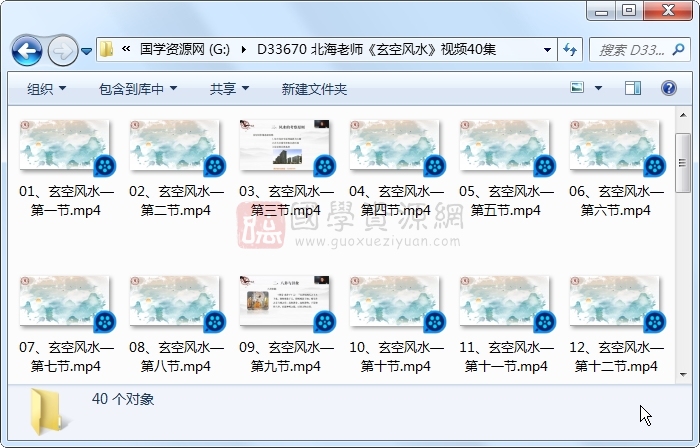Select thumbnail of 12 第十二节.mp4
700x448 pixels.
coord(617,305)
